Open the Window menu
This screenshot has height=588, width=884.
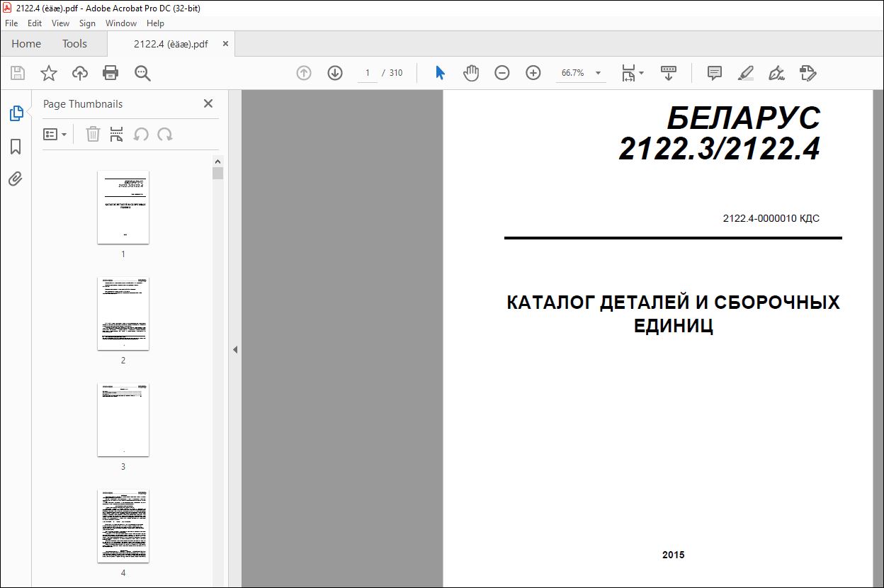click(x=121, y=23)
